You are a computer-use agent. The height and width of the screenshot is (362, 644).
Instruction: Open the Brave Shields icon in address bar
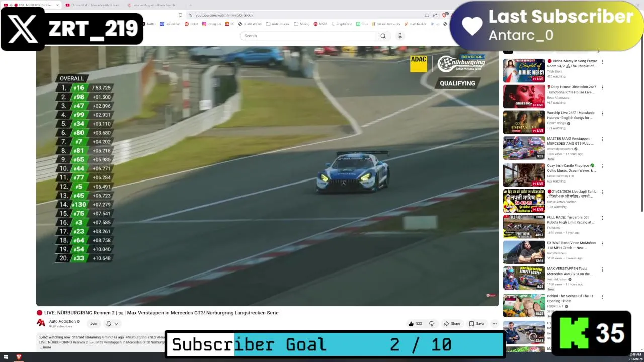pyautogui.click(x=444, y=15)
